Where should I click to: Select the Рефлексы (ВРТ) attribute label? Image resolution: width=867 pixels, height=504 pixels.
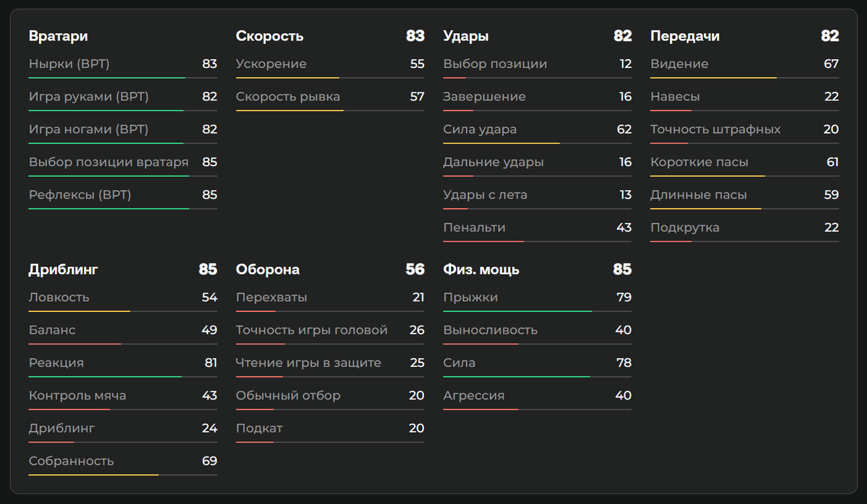pos(80,195)
